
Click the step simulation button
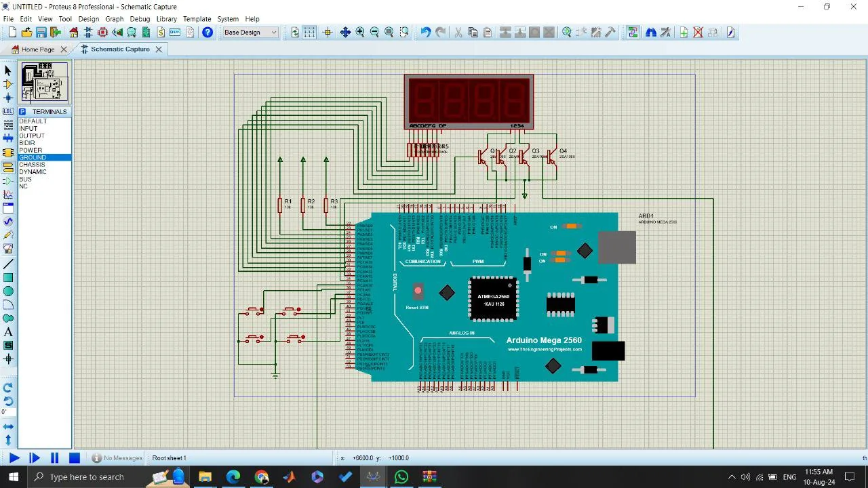tap(35, 458)
